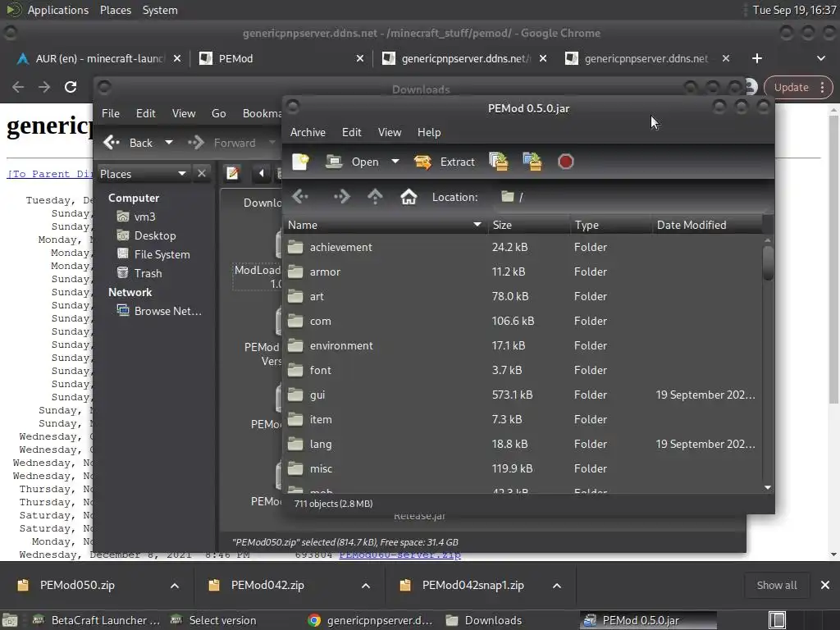
Task: Switch to BetaCraft Launcher taskbar item
Action: [x=97, y=620]
